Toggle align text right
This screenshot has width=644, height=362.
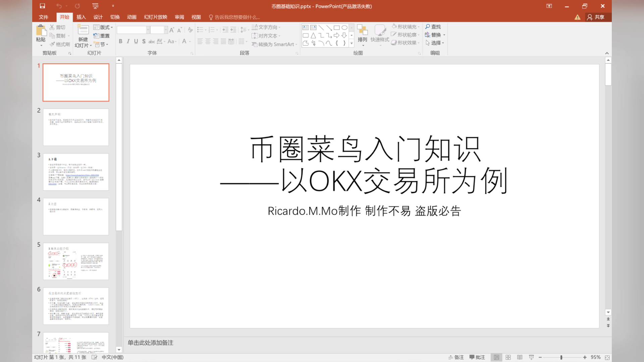(x=215, y=41)
